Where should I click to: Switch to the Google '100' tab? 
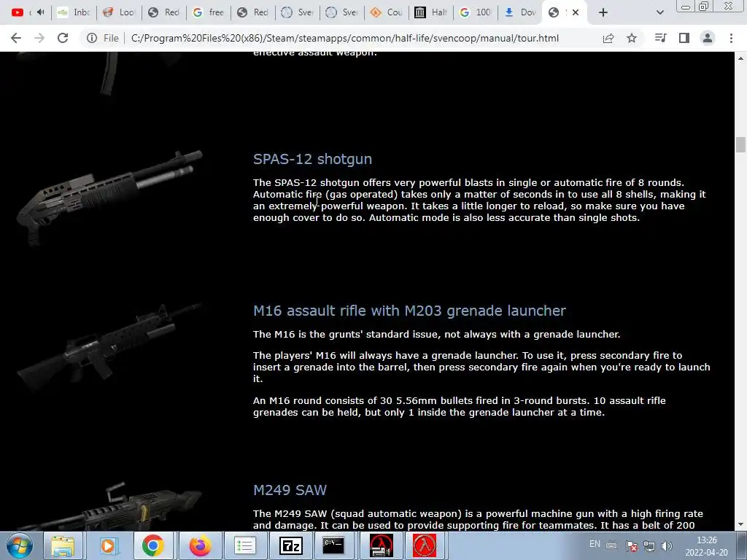click(x=476, y=12)
